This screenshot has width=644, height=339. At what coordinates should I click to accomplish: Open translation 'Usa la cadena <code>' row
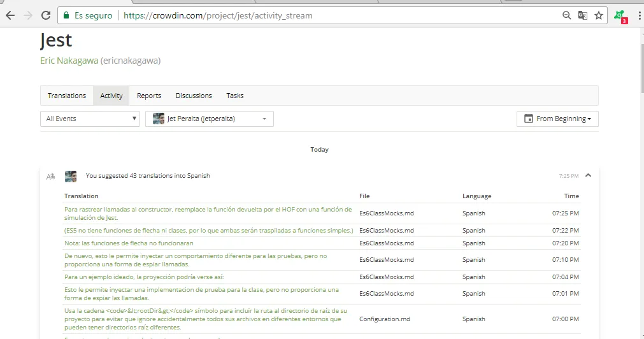(x=205, y=319)
